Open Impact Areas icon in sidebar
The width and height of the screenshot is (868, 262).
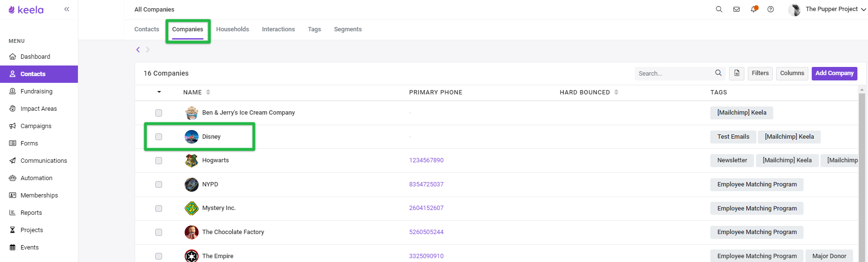13,108
